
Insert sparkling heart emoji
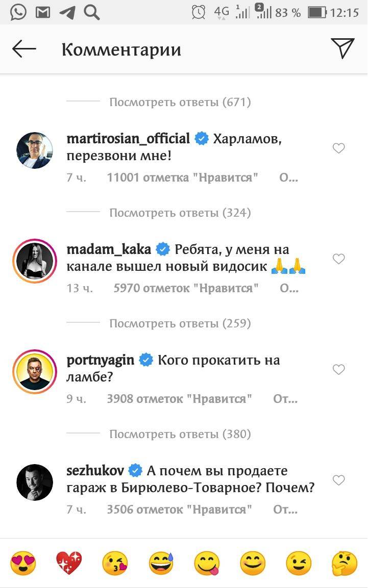click(69, 564)
